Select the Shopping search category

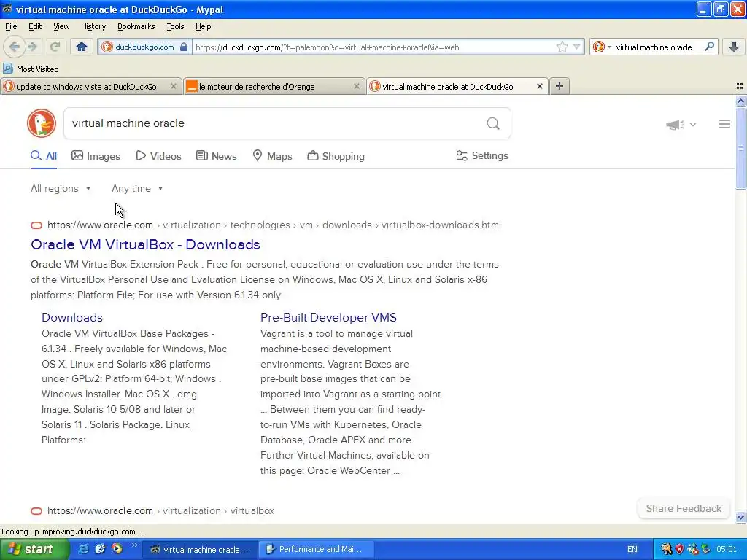click(x=336, y=156)
